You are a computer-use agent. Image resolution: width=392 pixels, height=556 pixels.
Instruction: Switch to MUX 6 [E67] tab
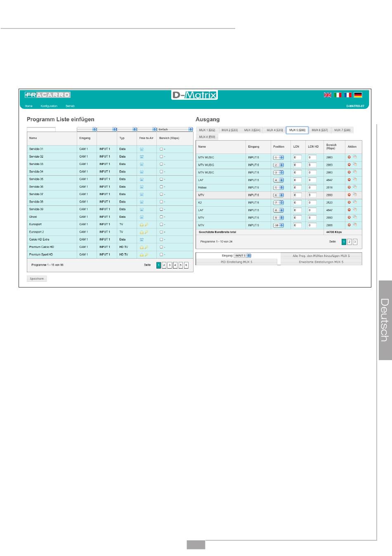point(319,130)
